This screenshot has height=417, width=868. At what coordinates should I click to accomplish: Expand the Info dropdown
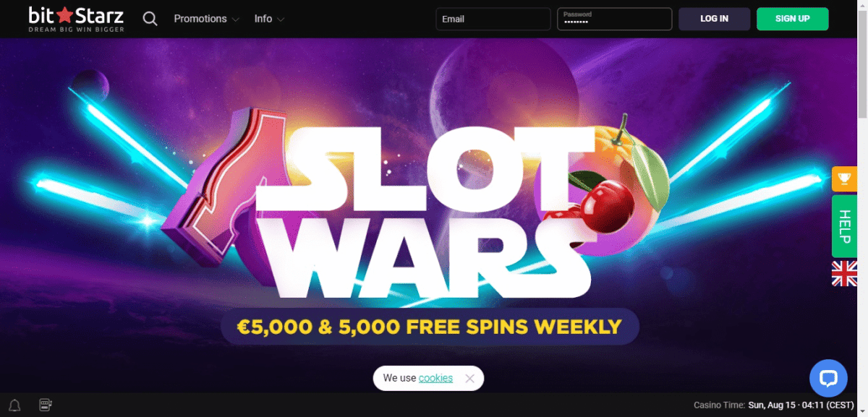click(x=269, y=19)
